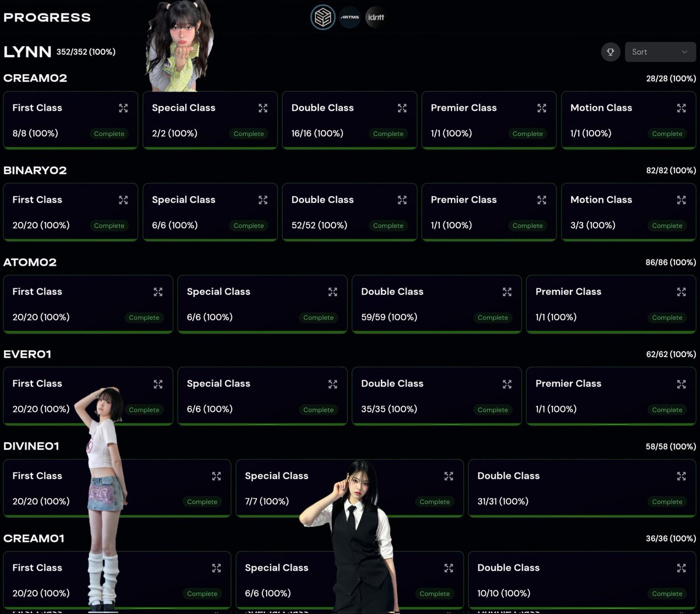Expand the DIVINE01 Special Class card icon
Image resolution: width=700 pixels, height=614 pixels.
tap(449, 476)
